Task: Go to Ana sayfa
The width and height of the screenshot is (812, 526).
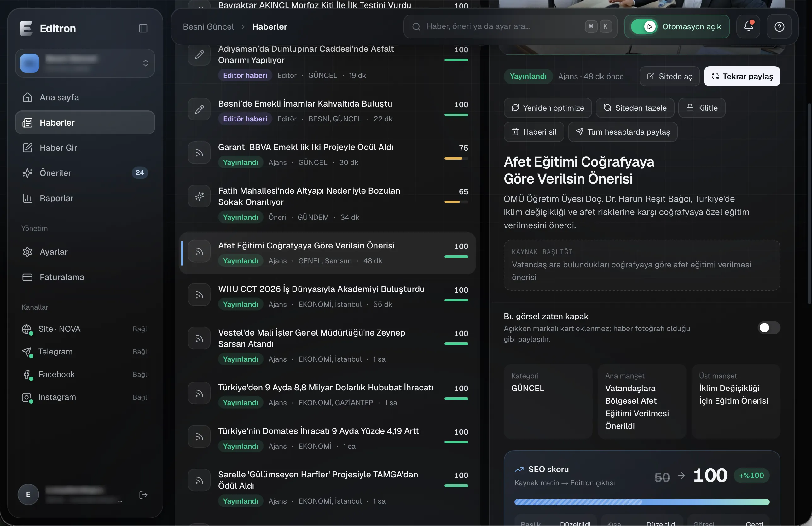Action: [x=85, y=97]
